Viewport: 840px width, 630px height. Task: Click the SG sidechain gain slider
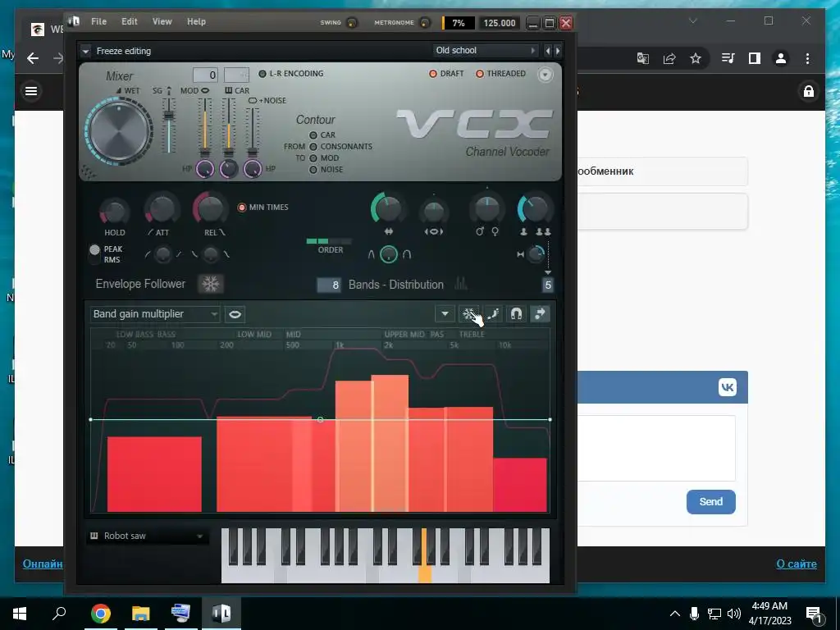pos(169,126)
